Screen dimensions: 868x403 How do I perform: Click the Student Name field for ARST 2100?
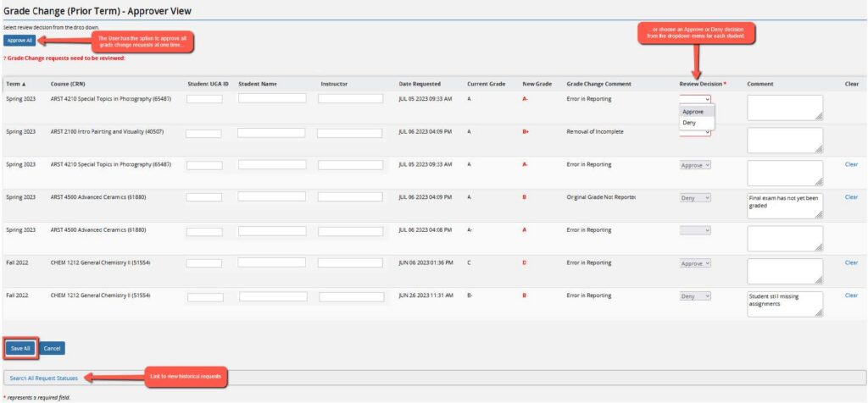pyautogui.click(x=271, y=133)
